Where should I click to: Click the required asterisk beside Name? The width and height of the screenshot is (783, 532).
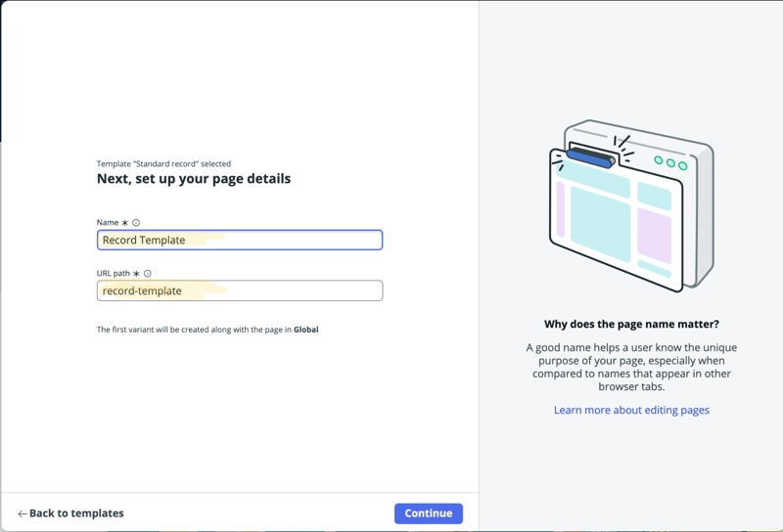point(125,223)
